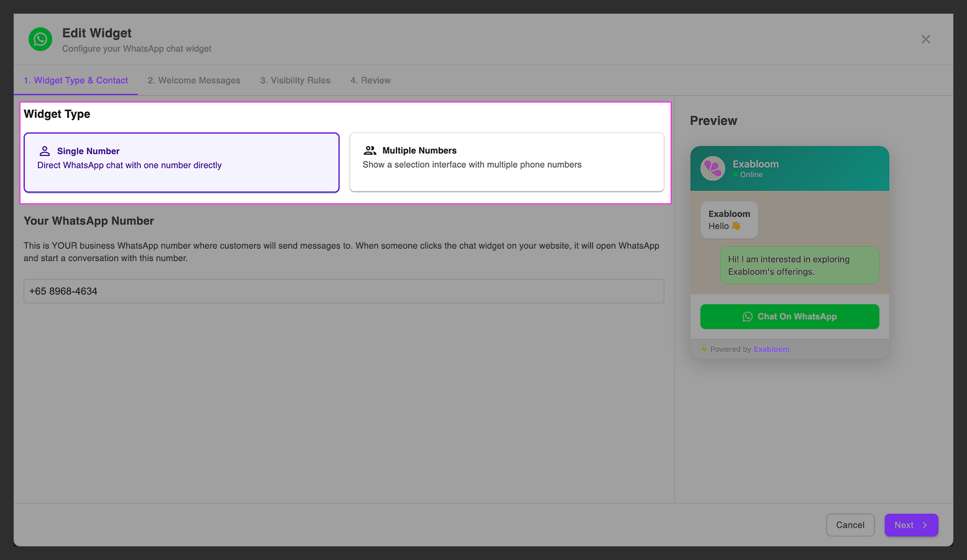Click the person icon on the Single Number card
The height and width of the screenshot is (560, 967).
coord(44,150)
